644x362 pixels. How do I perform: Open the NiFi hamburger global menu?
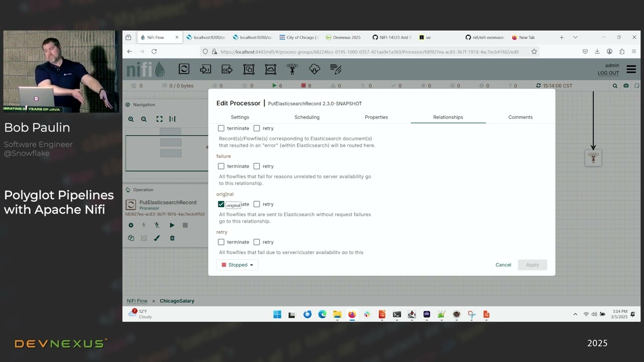tap(631, 69)
